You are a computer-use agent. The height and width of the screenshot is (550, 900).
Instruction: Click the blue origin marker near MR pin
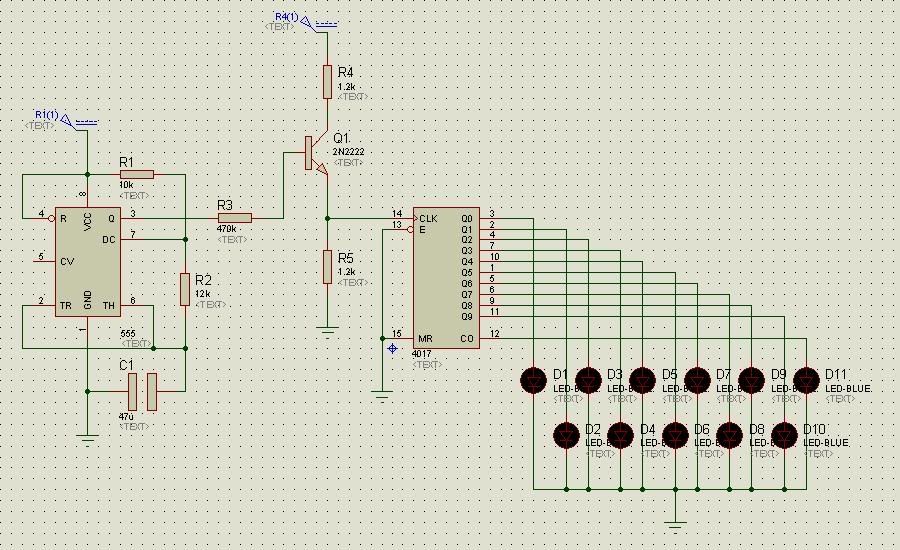coord(393,348)
